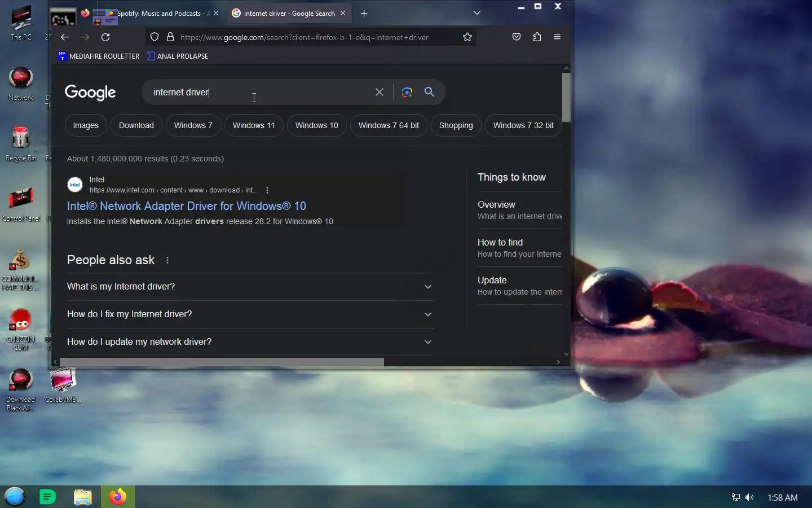Open the COMMUNI... HATE THIS desktop icon

[21, 270]
